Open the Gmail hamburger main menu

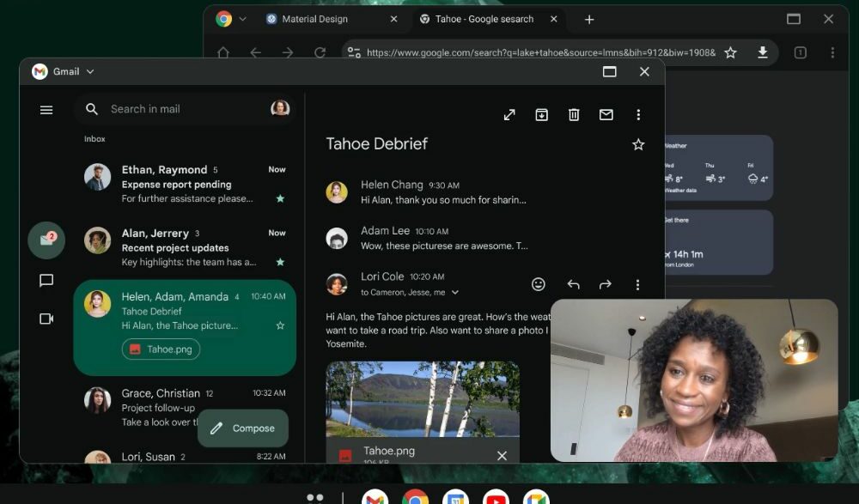[46, 110]
